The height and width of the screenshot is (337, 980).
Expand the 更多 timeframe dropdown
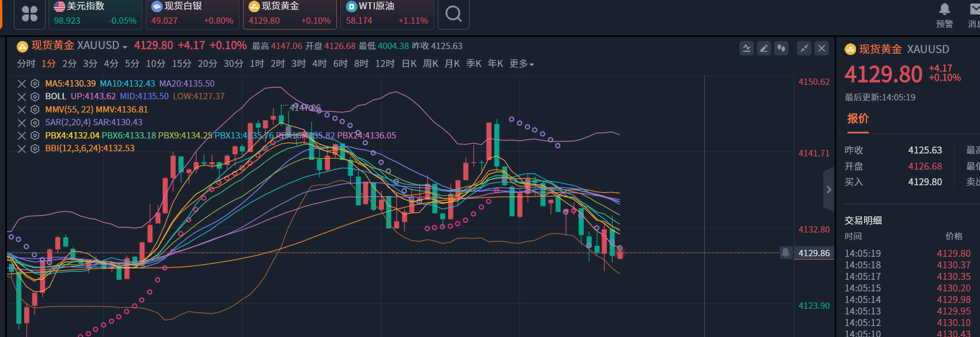[x=521, y=64]
